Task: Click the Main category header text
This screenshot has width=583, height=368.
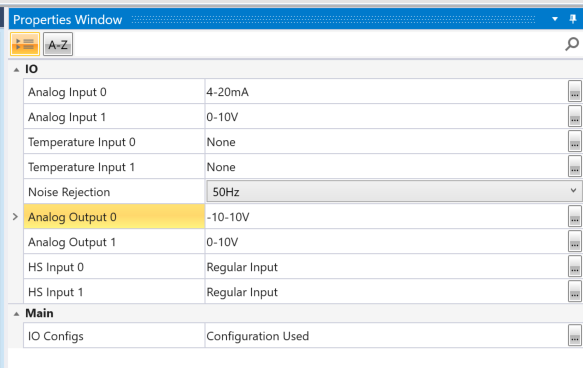Action: (39, 313)
